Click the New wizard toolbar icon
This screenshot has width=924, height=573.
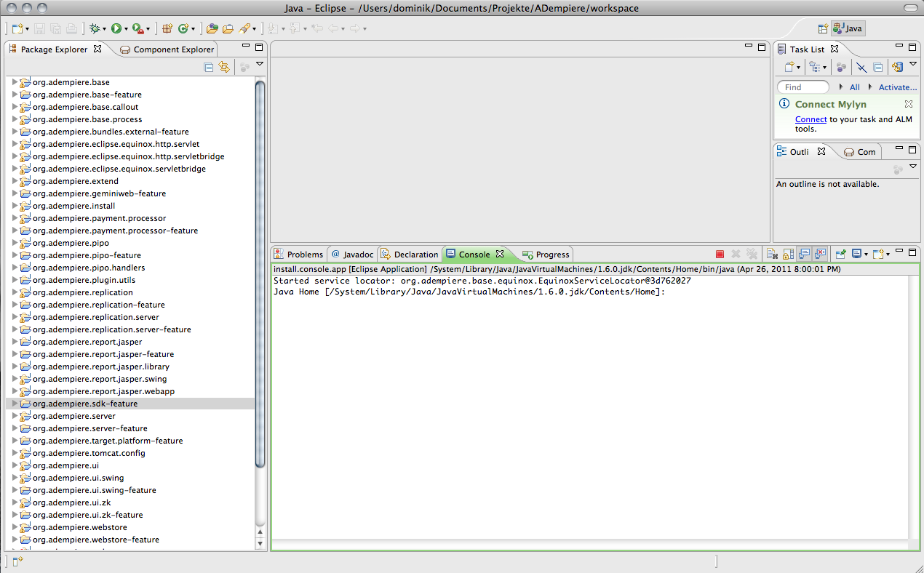pyautogui.click(x=18, y=28)
